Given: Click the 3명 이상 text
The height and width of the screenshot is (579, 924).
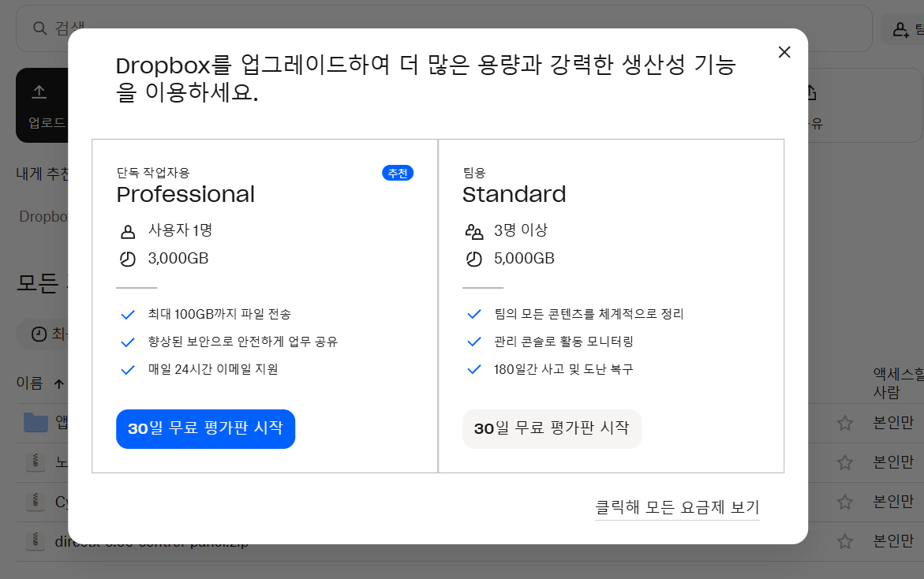Looking at the screenshot, I should 521,230.
